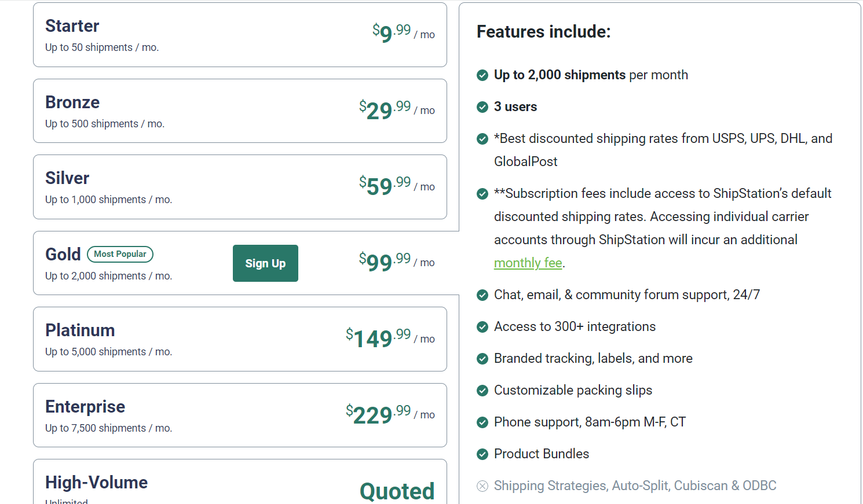Click the Enterprise plan card

pyautogui.click(x=240, y=415)
